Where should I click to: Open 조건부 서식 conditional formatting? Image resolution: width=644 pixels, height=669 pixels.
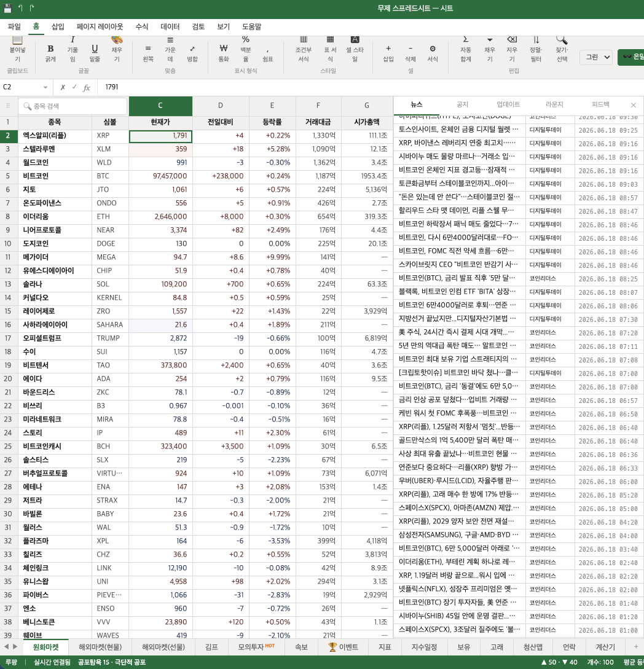[304, 49]
